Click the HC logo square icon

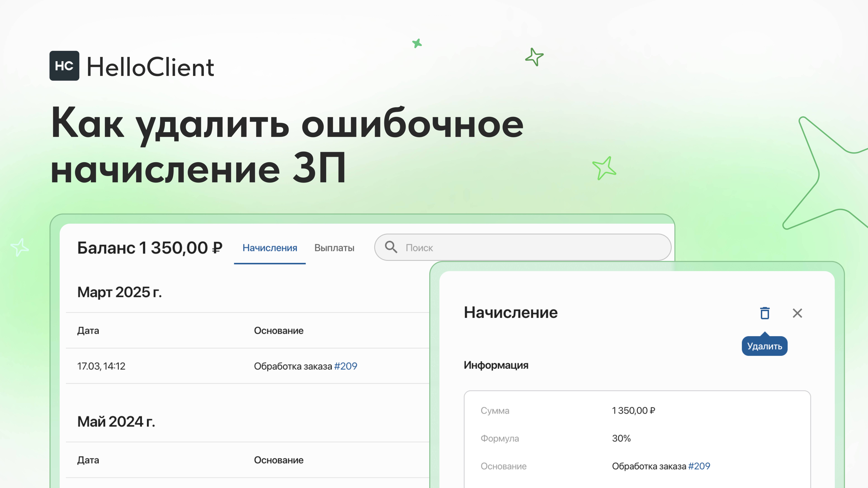click(64, 66)
